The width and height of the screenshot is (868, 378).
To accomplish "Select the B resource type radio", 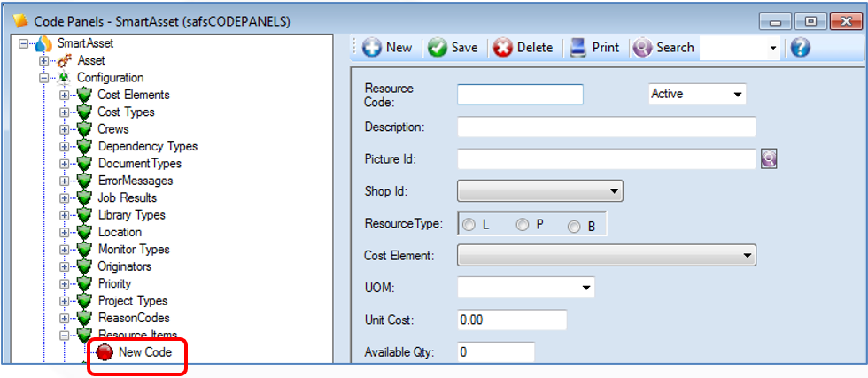I will click(574, 227).
